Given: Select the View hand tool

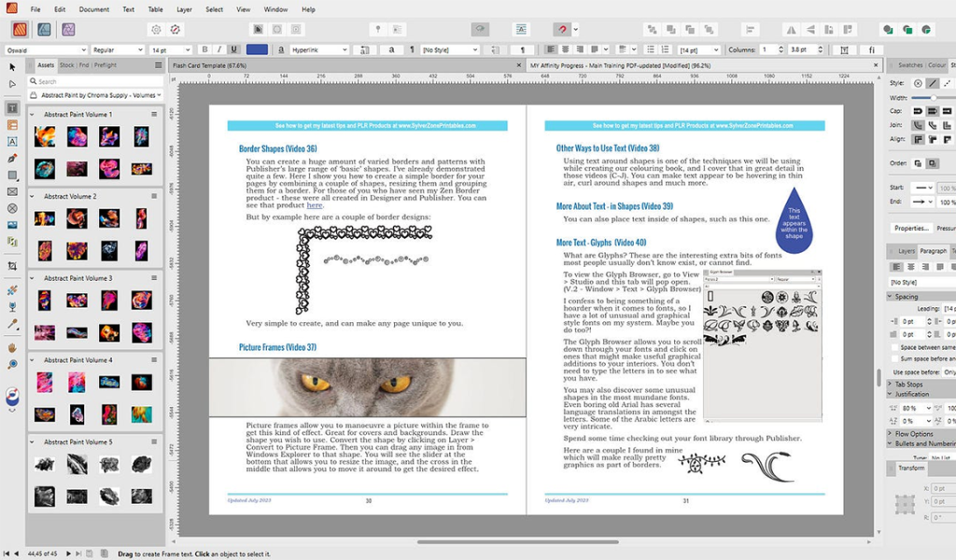Looking at the screenshot, I should click(12, 348).
